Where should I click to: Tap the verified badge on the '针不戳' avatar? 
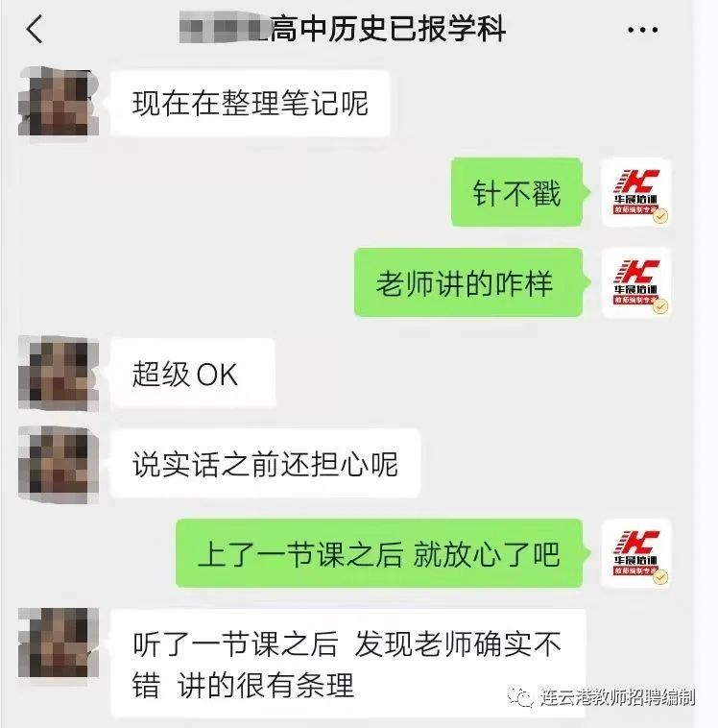(x=660, y=216)
